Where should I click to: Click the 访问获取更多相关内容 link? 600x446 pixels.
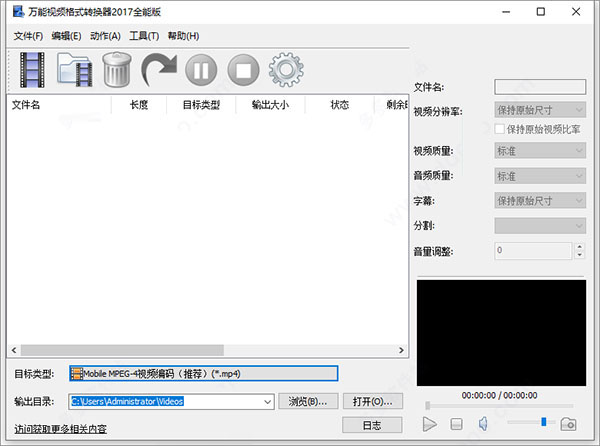pyautogui.click(x=60, y=429)
